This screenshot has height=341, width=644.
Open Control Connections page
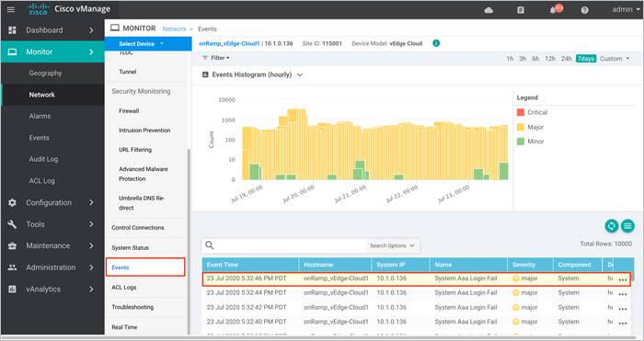(138, 227)
